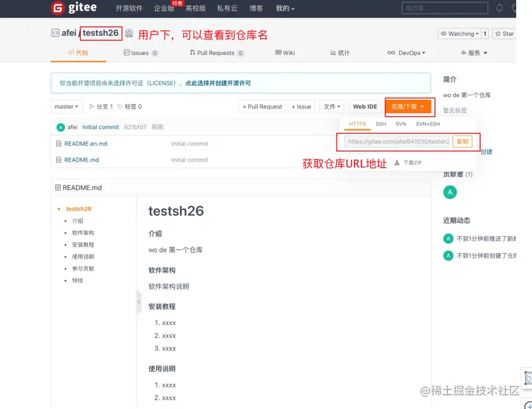Click the clone URL input field
The height and width of the screenshot is (409, 532).
click(x=398, y=141)
